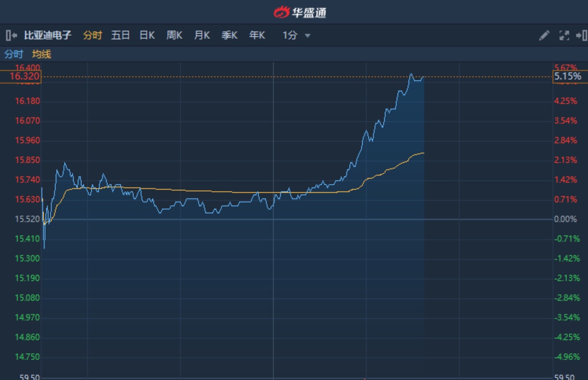Select the 年K yearly chart
Image resolution: width=588 pixels, height=380 pixels.
pos(257,36)
